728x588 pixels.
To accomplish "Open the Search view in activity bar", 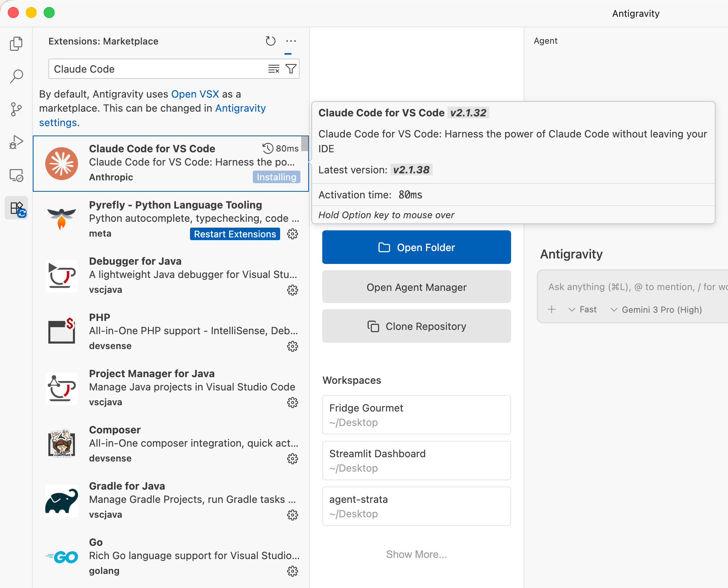I will click(16, 76).
